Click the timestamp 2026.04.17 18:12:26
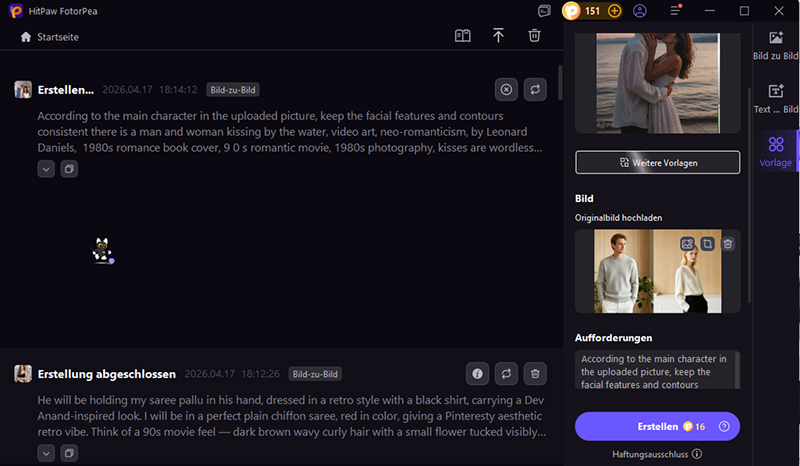Viewport: 800px width, 466px height. coord(232,374)
